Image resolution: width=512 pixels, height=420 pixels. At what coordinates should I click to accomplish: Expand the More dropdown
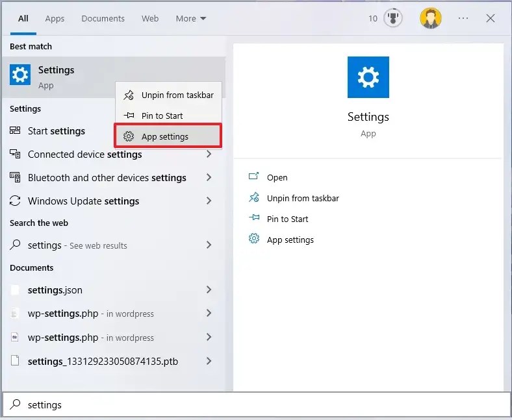click(x=190, y=19)
